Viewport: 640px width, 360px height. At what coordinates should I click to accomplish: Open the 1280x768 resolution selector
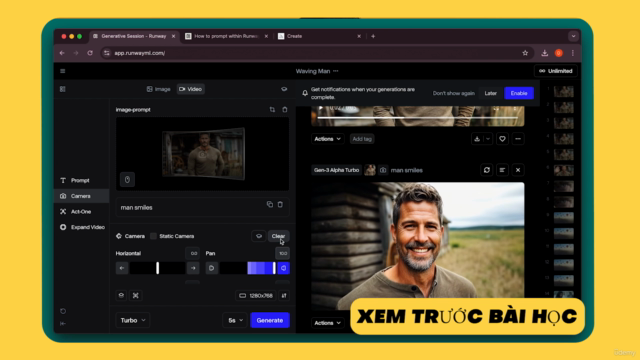tap(256, 296)
